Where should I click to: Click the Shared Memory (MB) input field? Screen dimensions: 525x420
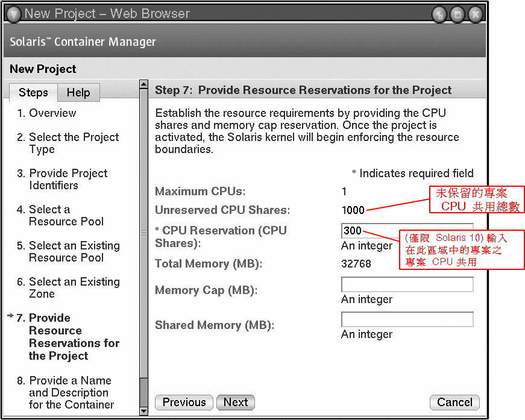[407, 319]
